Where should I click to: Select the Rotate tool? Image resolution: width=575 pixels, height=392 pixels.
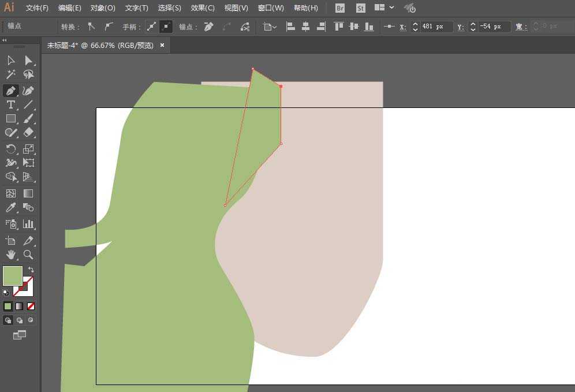10,149
